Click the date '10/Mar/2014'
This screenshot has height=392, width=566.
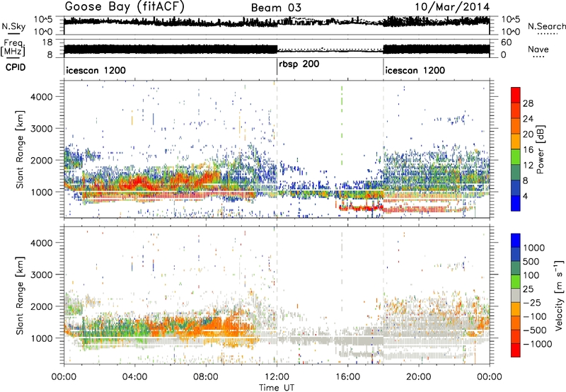(452, 7)
